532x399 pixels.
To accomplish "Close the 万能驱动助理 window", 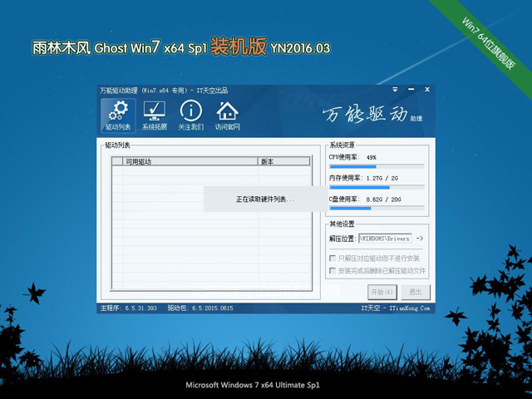I will pyautogui.click(x=427, y=90).
